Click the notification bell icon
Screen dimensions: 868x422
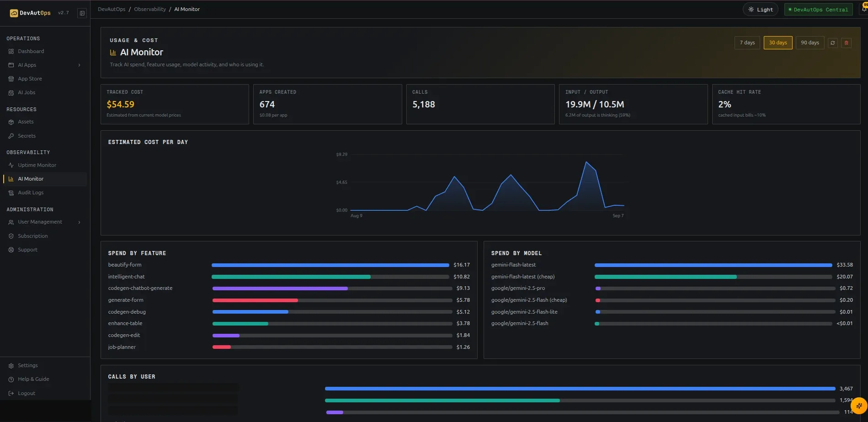coord(864,9)
